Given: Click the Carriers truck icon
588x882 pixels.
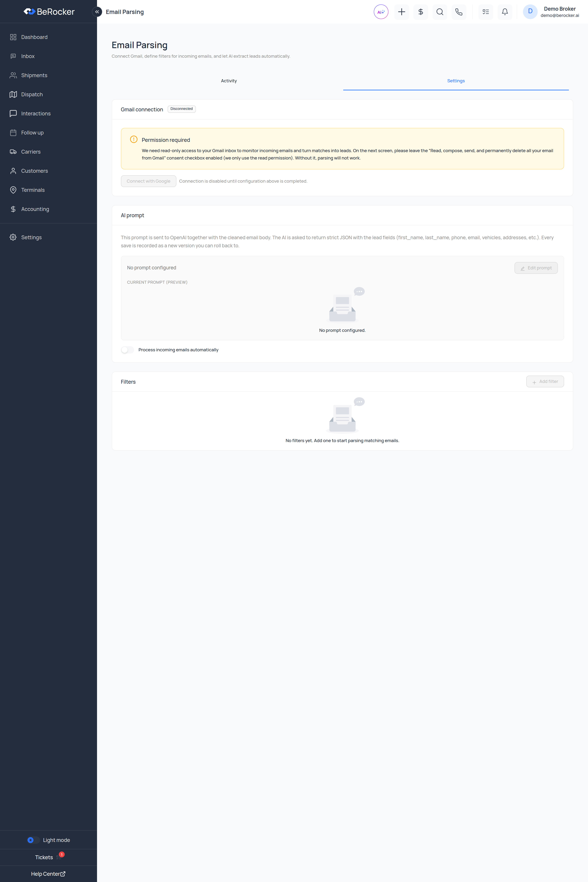Looking at the screenshot, I should pos(13,152).
